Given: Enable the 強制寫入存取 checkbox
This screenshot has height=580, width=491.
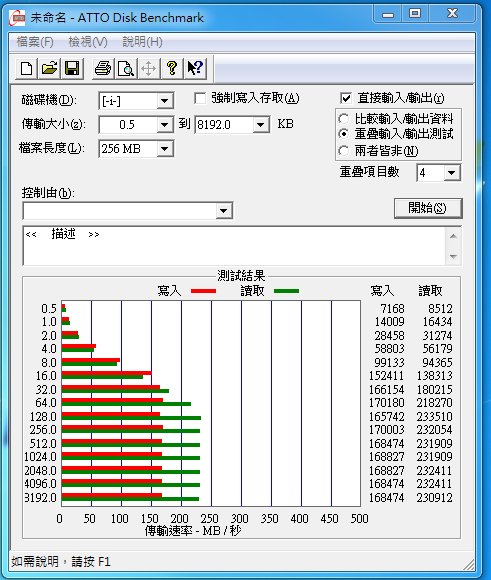Looking at the screenshot, I should [x=200, y=98].
